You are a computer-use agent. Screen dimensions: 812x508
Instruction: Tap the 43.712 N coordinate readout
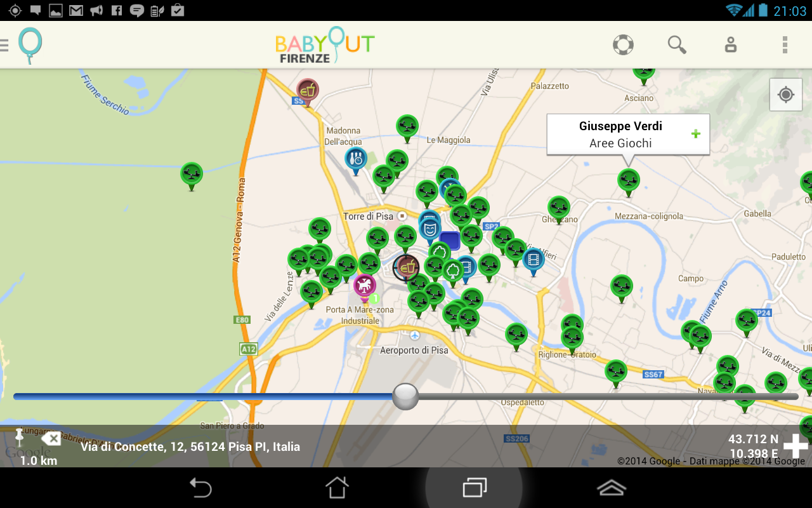click(753, 439)
